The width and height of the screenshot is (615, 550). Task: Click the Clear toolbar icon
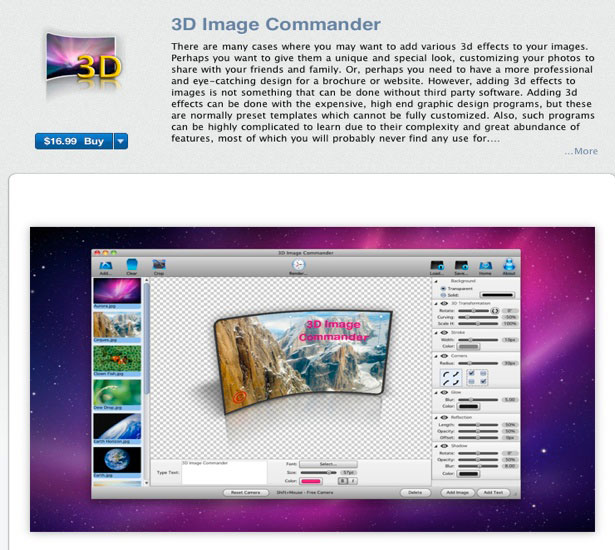[x=132, y=265]
